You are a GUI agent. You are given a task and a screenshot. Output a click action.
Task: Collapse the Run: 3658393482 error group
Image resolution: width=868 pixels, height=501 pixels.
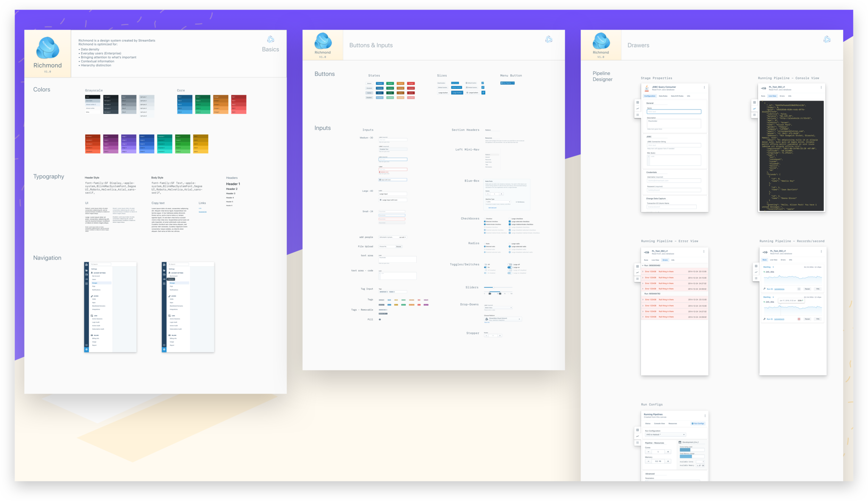click(643, 266)
